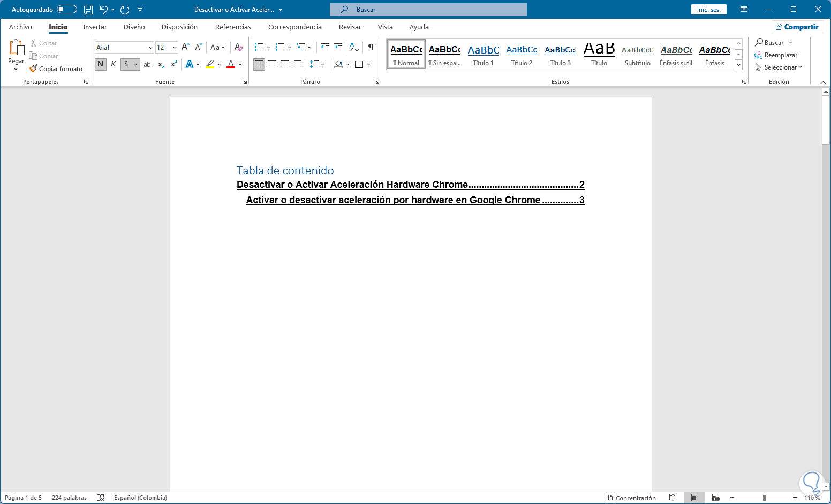
Task: Align paragraph to the right
Action: tap(285, 64)
